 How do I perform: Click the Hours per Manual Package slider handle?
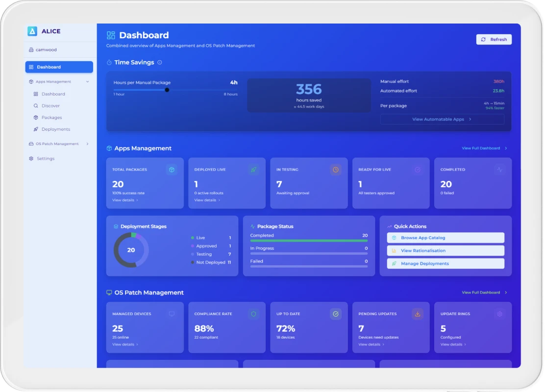pyautogui.click(x=167, y=90)
